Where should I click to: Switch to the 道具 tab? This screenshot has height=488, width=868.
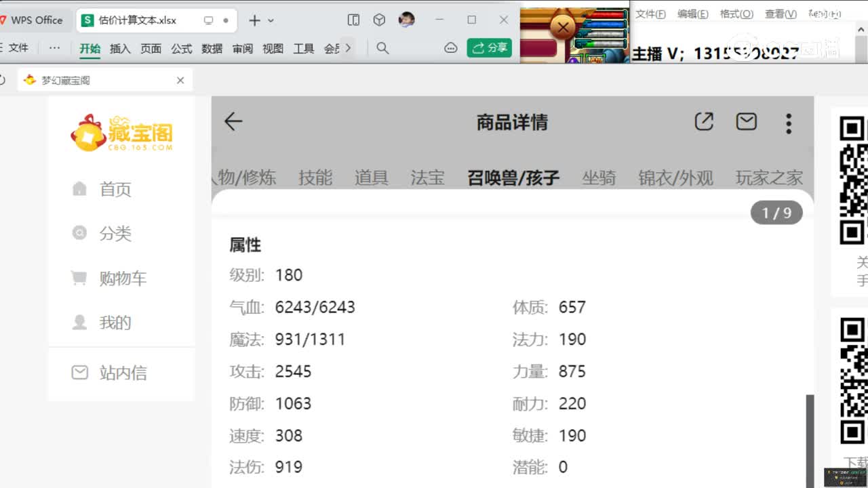click(x=371, y=178)
